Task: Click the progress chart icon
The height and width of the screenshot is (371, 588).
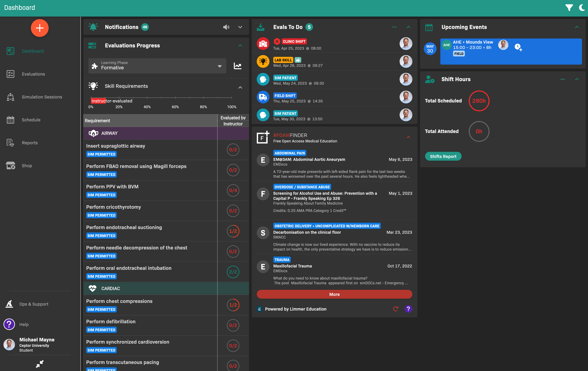Action: pyautogui.click(x=237, y=66)
